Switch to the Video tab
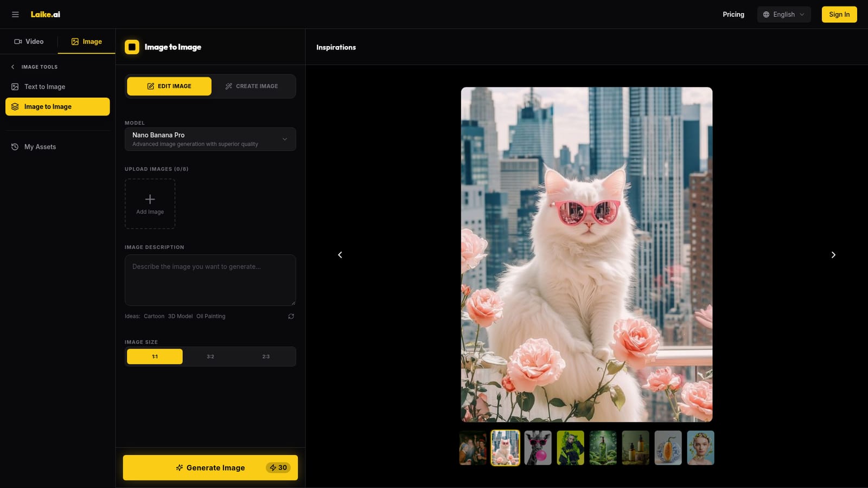The image size is (868, 488). (29, 42)
